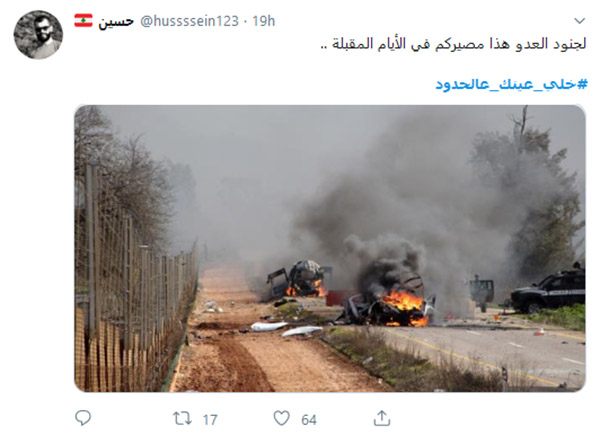Open the attached burning vehicles photo
Image resolution: width=600 pixels, height=435 pixels.
point(330,248)
